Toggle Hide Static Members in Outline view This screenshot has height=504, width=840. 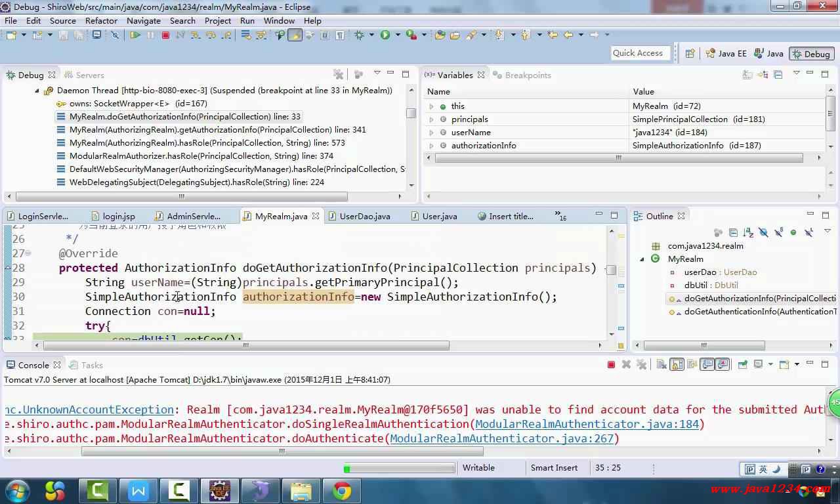tap(778, 232)
